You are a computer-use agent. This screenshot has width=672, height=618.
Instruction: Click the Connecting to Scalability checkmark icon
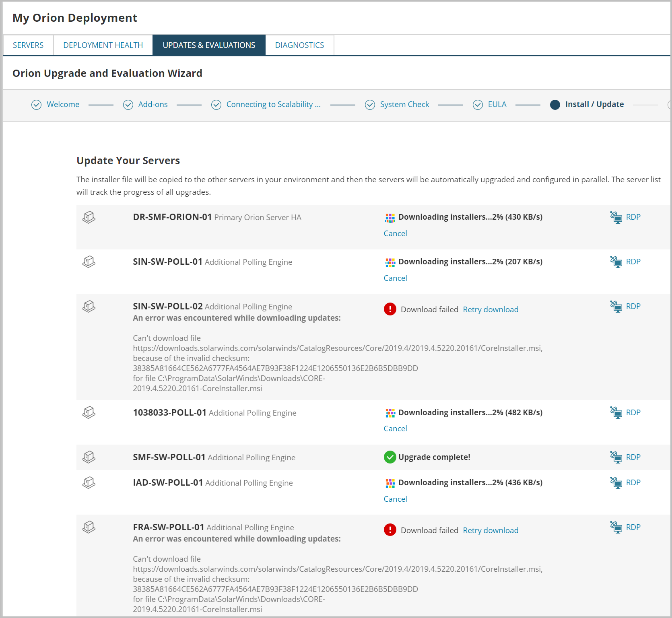point(216,105)
